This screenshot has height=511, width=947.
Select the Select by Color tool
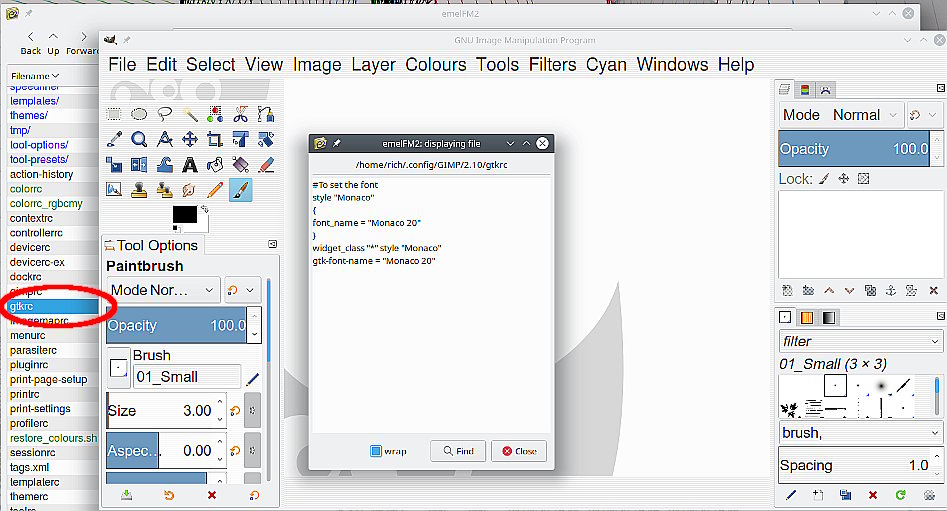point(215,114)
